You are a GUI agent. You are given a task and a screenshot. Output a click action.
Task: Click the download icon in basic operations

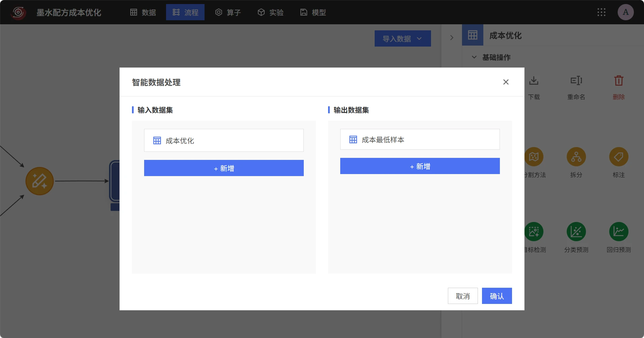click(534, 81)
